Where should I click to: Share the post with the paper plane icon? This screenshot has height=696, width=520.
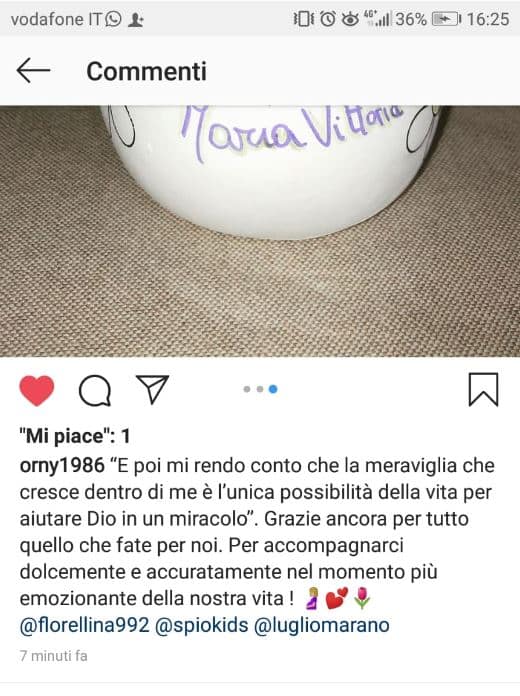pos(152,389)
